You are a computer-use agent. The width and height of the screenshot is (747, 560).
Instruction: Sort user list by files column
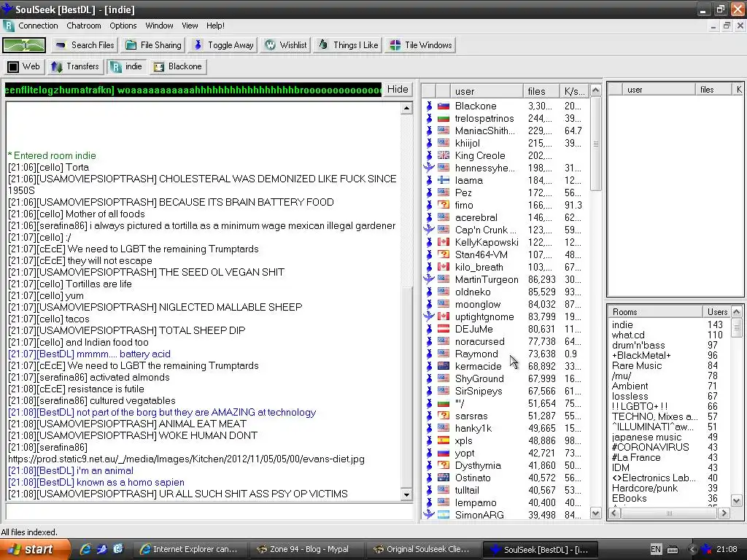pyautogui.click(x=541, y=91)
